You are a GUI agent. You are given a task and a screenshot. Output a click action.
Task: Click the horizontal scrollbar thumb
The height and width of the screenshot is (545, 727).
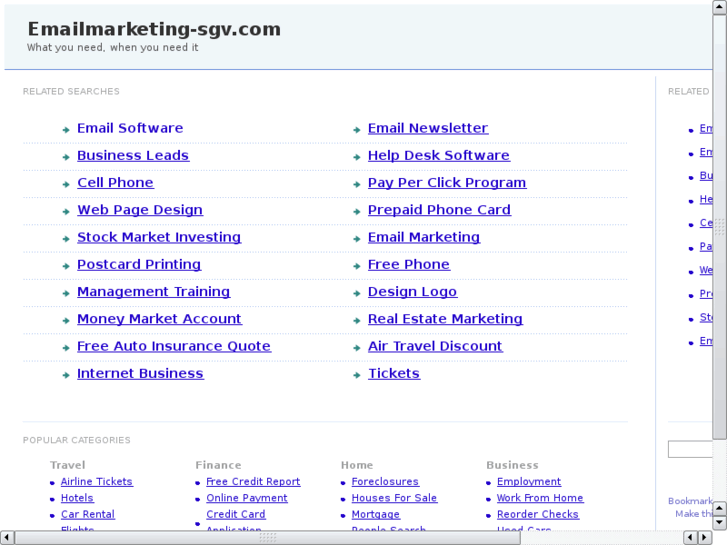pos(267,537)
